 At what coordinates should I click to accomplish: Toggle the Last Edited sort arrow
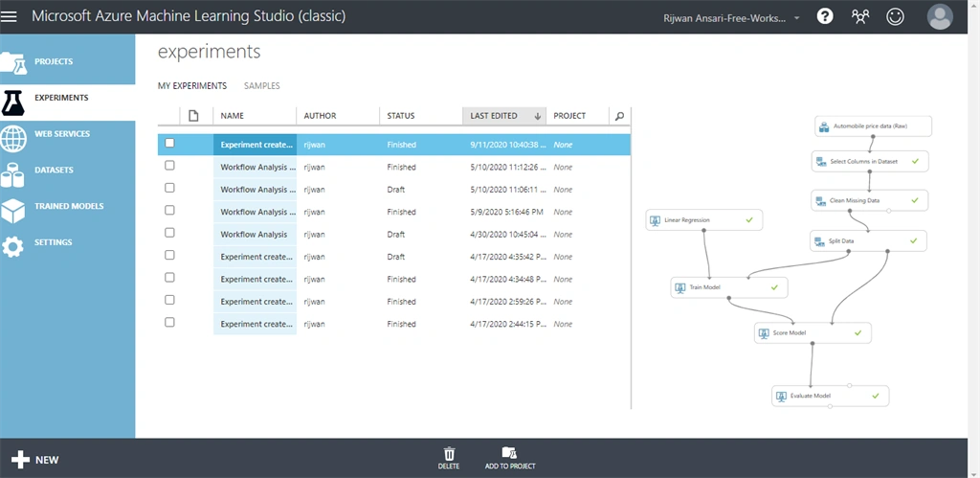coord(538,116)
